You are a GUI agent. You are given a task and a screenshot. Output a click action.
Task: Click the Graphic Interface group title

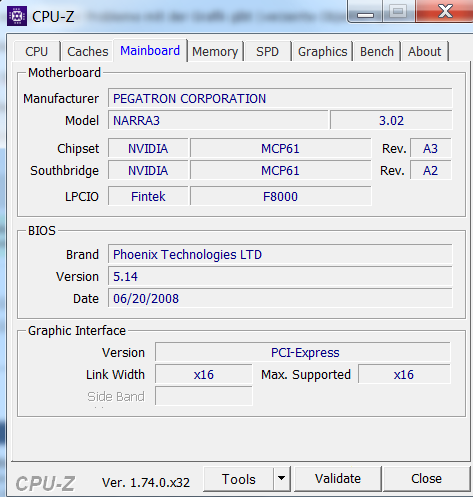[77, 331]
